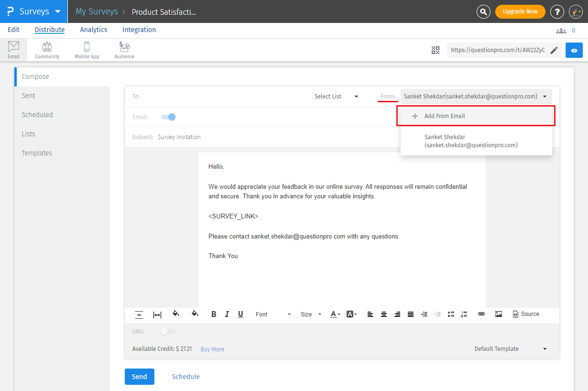Image resolution: width=588 pixels, height=391 pixels.
Task: Go to the Edit tab
Action: tap(14, 30)
